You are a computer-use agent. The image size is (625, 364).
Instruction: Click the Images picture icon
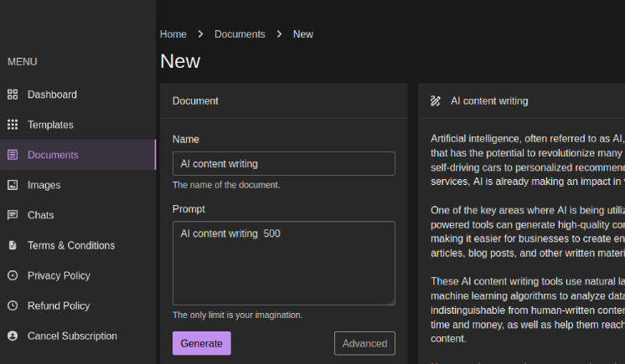[x=13, y=185]
